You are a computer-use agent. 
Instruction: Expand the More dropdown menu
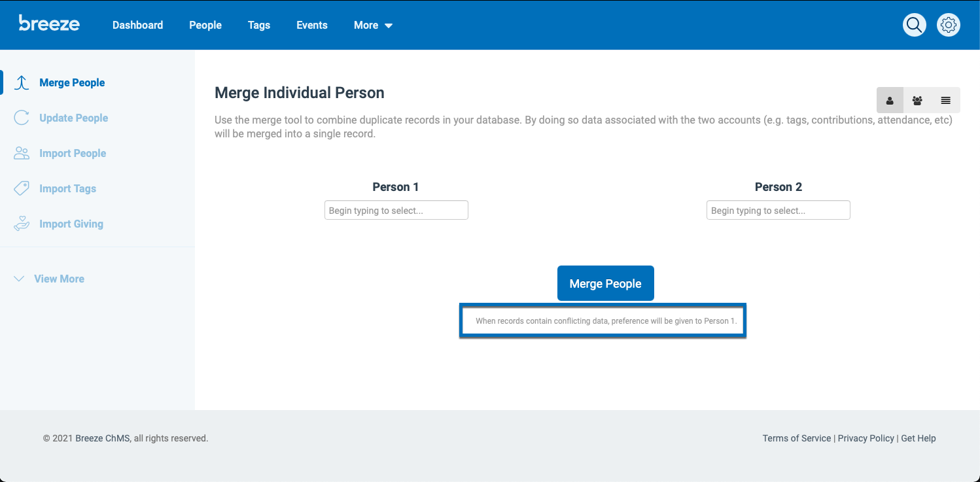point(373,26)
